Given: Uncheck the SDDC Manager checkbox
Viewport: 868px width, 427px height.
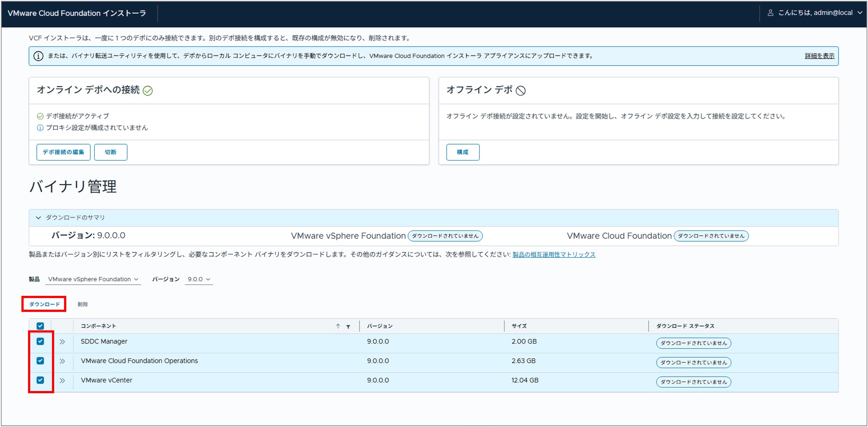Looking at the screenshot, I should 40,341.
